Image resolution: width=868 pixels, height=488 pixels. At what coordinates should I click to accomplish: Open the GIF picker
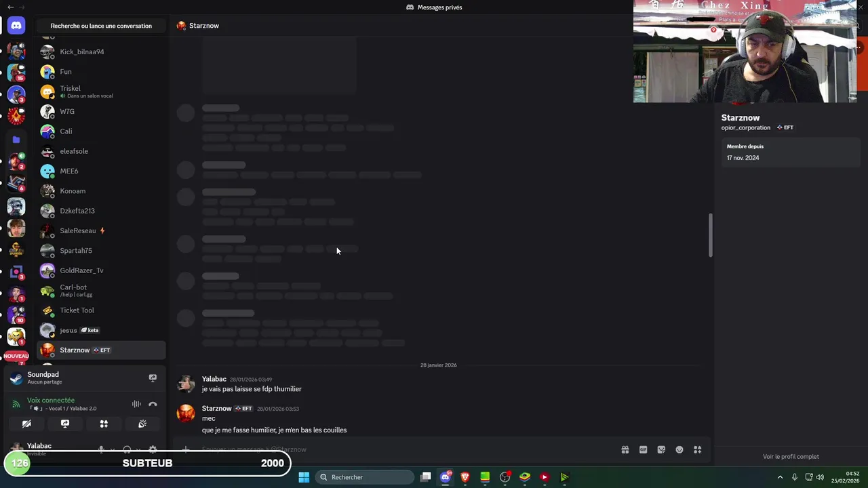pyautogui.click(x=643, y=449)
